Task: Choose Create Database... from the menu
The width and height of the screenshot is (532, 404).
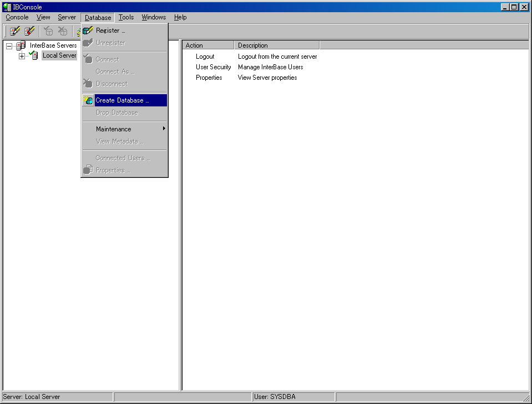Action: [122, 100]
